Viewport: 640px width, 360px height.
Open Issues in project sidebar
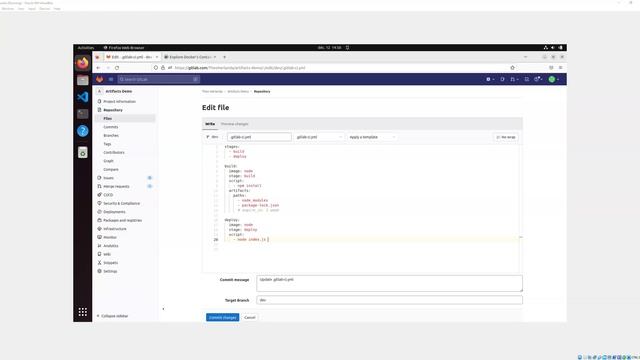pos(106,178)
